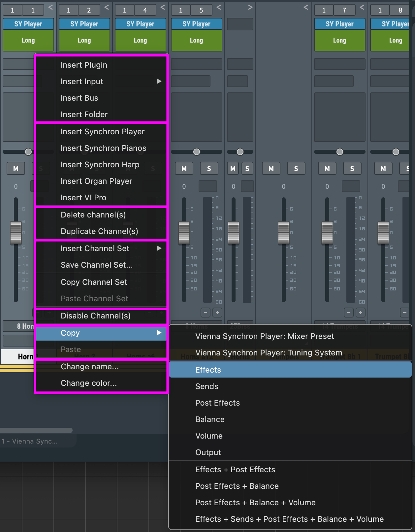The height and width of the screenshot is (532, 415).
Task: Open SY Player on the MIDI channel 7 strip
Action: click(339, 24)
